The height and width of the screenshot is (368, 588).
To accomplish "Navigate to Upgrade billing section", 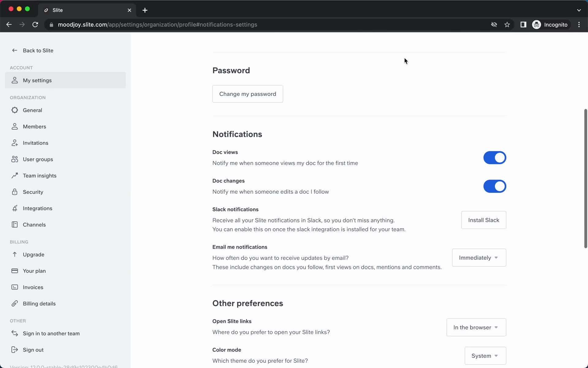I will [x=33, y=254].
